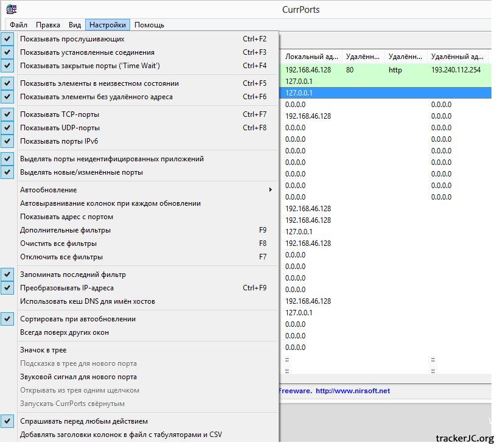The image size is (500, 448).
Task: Open the 'Файл' menu
Action: [18, 25]
